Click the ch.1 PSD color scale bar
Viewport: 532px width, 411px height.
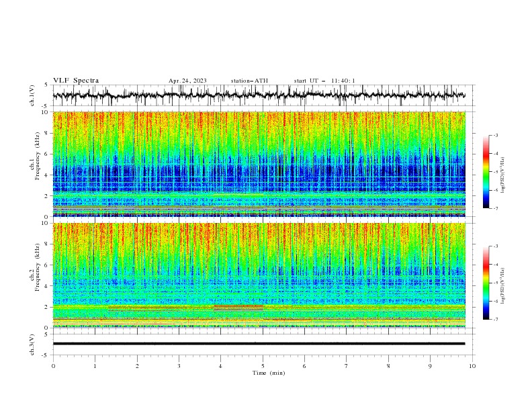click(x=486, y=172)
